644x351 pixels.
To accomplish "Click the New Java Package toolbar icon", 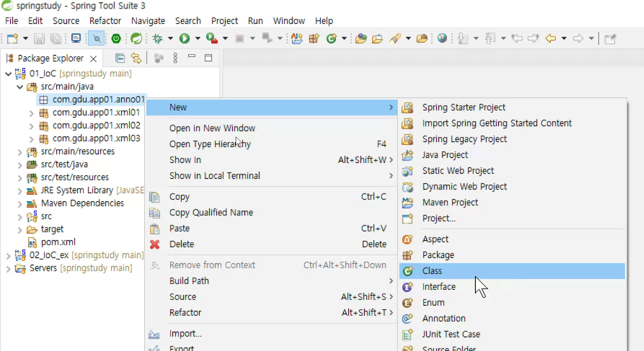I will pos(314,38).
